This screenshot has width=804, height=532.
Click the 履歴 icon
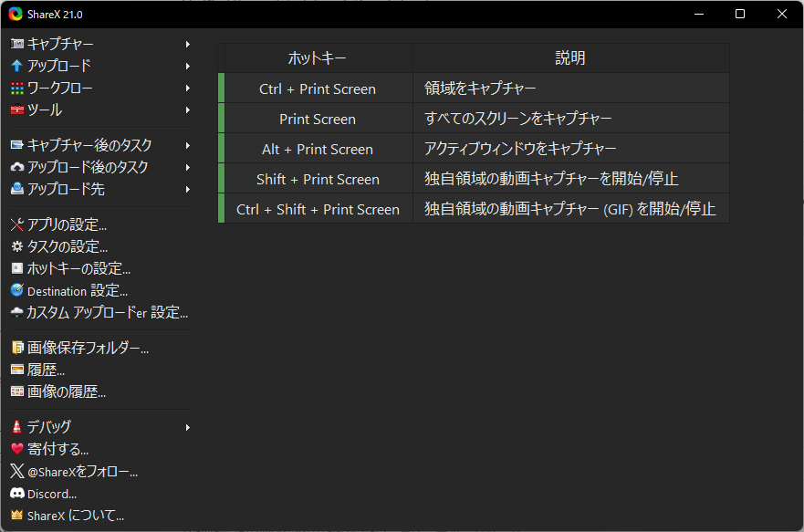tap(17, 370)
